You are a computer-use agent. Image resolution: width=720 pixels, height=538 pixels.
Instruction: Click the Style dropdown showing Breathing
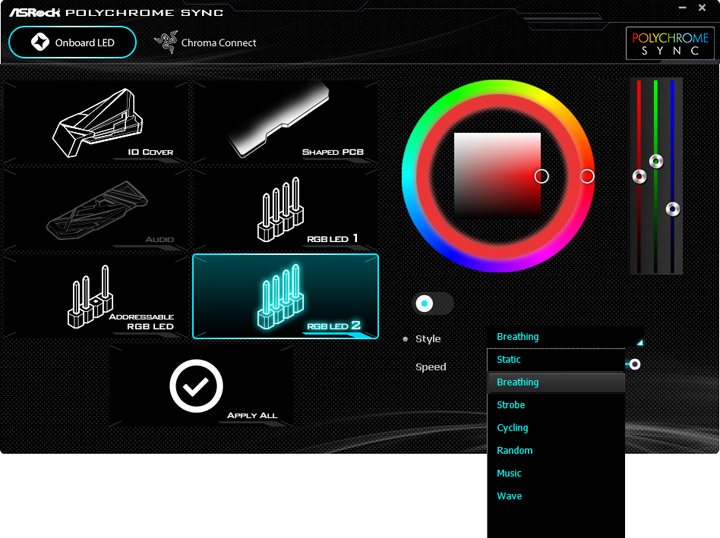[x=565, y=337]
